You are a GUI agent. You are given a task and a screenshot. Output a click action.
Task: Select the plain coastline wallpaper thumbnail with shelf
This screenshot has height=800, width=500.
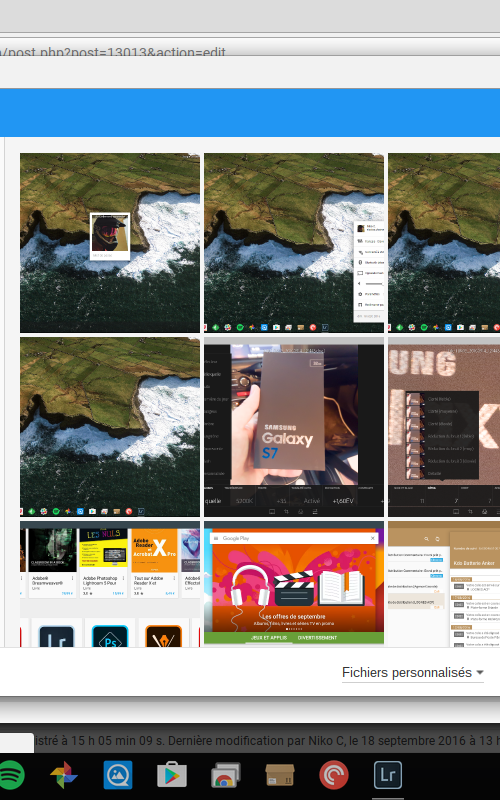click(110, 427)
